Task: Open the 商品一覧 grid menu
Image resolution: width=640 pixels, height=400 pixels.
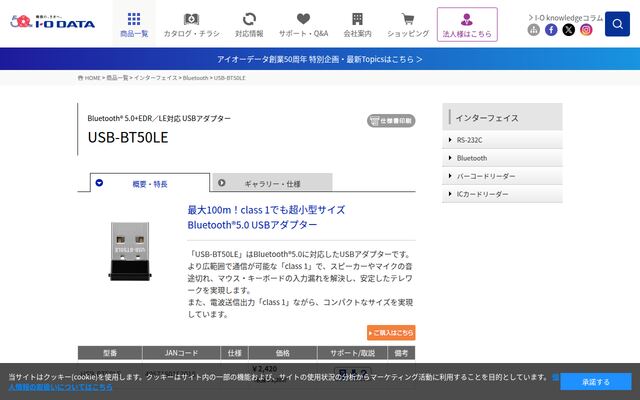Action: click(x=134, y=24)
